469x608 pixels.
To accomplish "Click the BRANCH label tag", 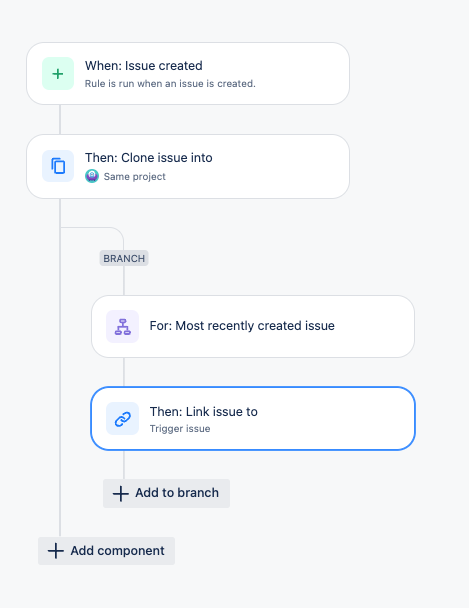I will coord(124,258).
